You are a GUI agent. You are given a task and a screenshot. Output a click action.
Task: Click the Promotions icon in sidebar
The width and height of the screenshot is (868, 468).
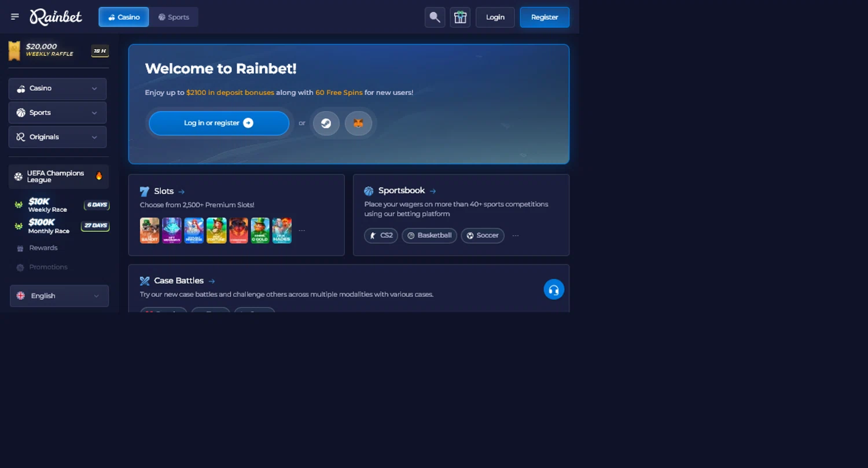click(x=20, y=268)
